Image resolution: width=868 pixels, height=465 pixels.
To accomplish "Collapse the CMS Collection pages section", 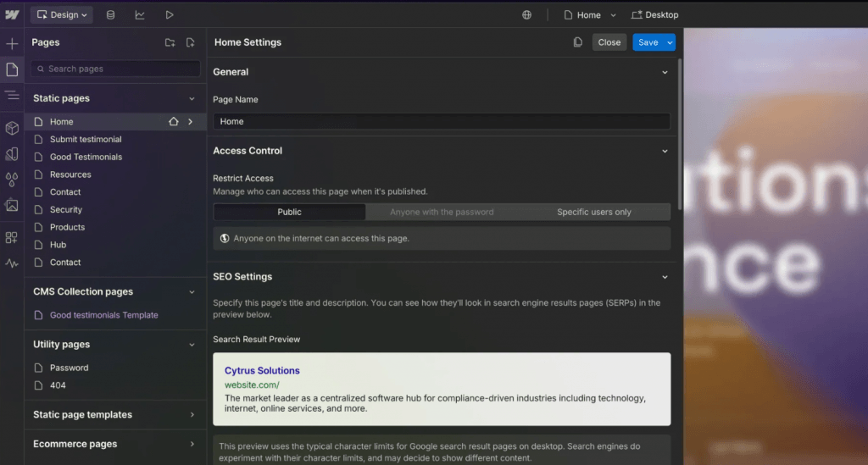I will pyautogui.click(x=192, y=292).
